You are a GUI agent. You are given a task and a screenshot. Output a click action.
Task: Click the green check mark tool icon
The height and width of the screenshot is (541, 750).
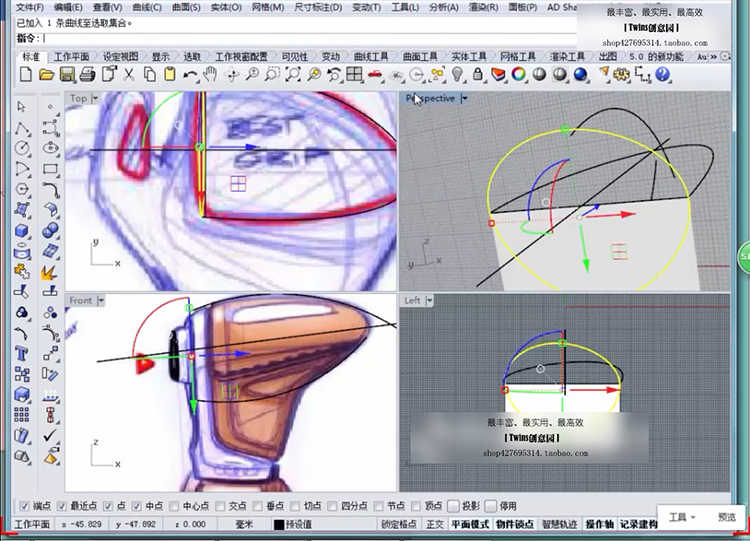coord(50,436)
